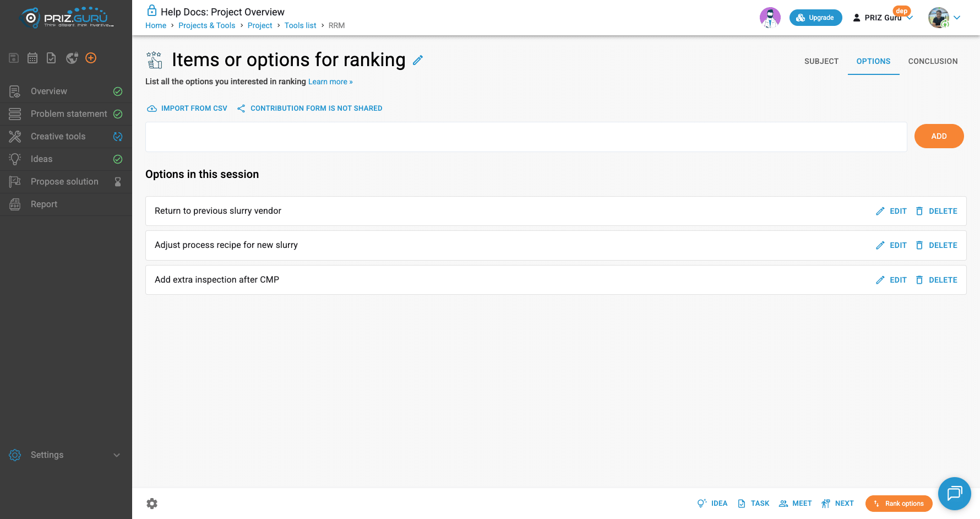Open Overview in the sidebar
The height and width of the screenshot is (519, 980).
[66, 91]
